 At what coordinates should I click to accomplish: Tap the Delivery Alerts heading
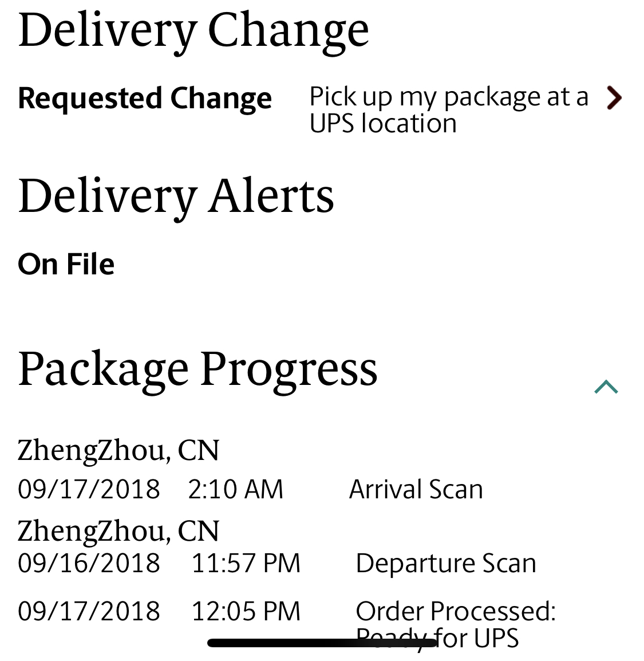tap(176, 196)
